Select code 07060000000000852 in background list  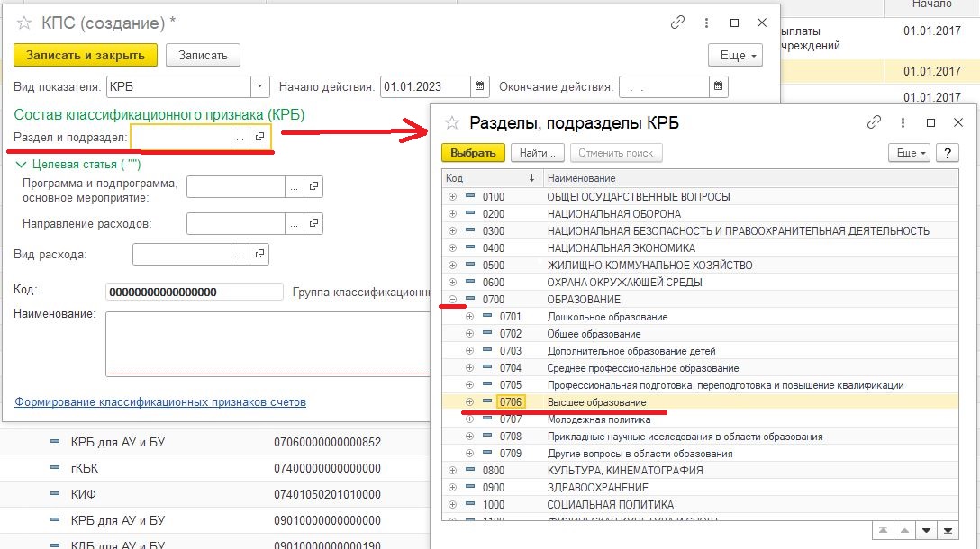(327, 442)
